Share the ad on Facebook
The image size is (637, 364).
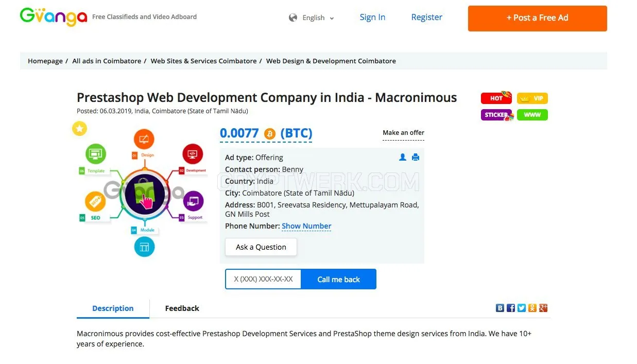pyautogui.click(x=511, y=308)
